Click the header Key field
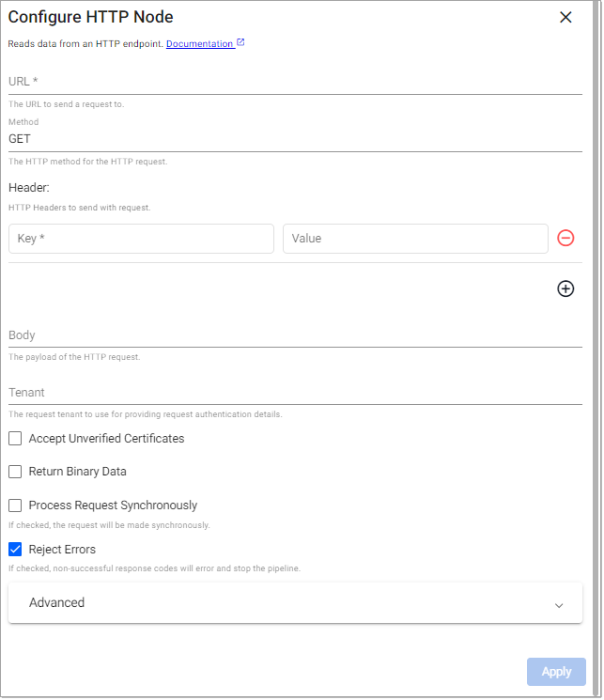This screenshot has height=700, width=604. (141, 239)
